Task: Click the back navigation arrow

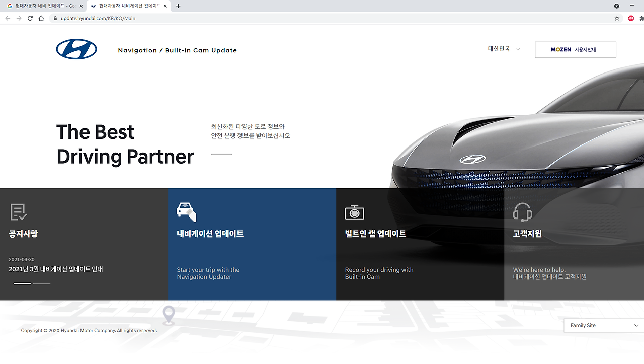Action: coord(7,18)
